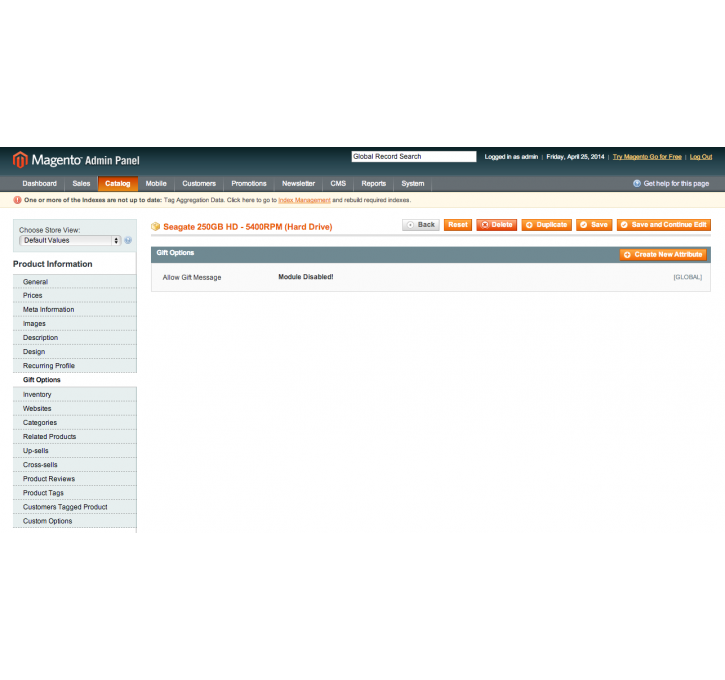Click the Duplicate button
This screenshot has height=680, width=725.
pos(547,225)
